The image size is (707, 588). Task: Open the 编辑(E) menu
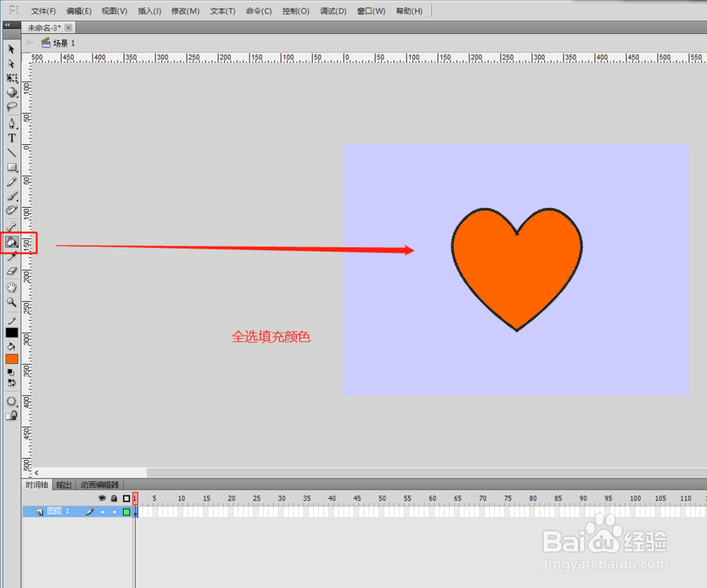[x=79, y=11]
